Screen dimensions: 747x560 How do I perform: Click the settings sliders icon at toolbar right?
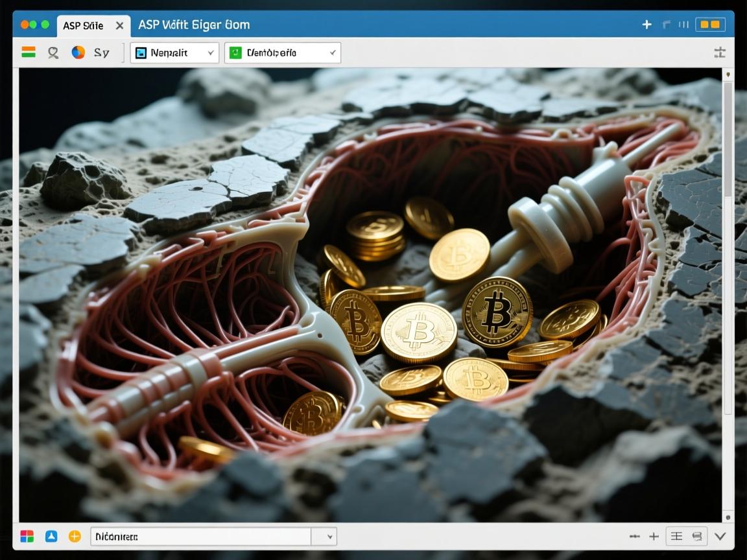719,52
